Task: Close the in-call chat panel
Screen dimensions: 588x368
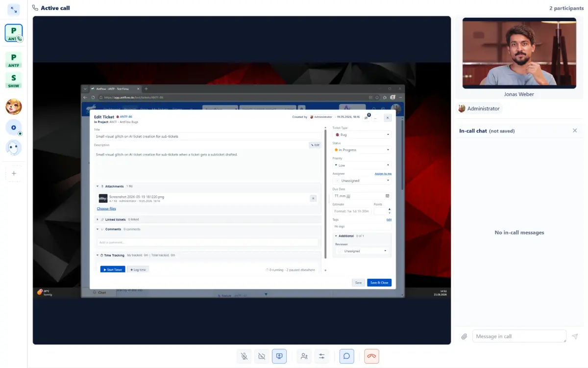Action: pyautogui.click(x=575, y=131)
